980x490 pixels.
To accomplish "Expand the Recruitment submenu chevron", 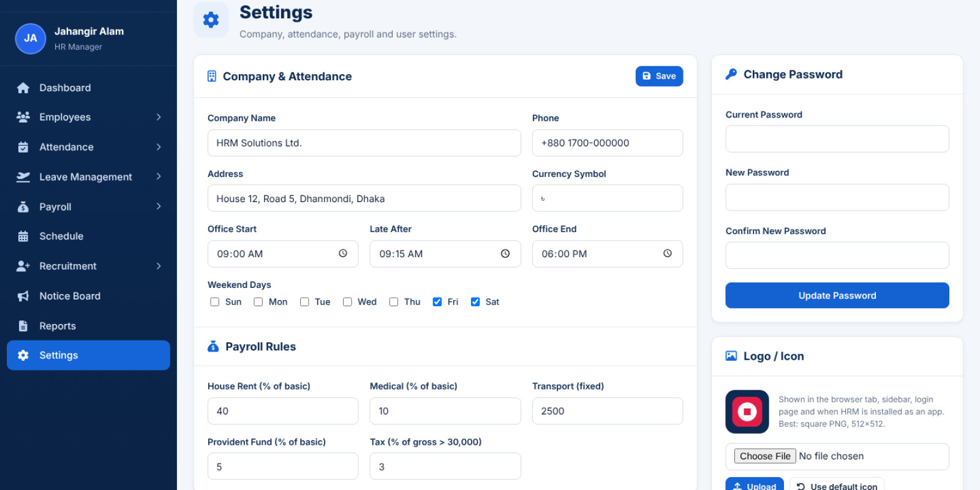I will pos(159,266).
